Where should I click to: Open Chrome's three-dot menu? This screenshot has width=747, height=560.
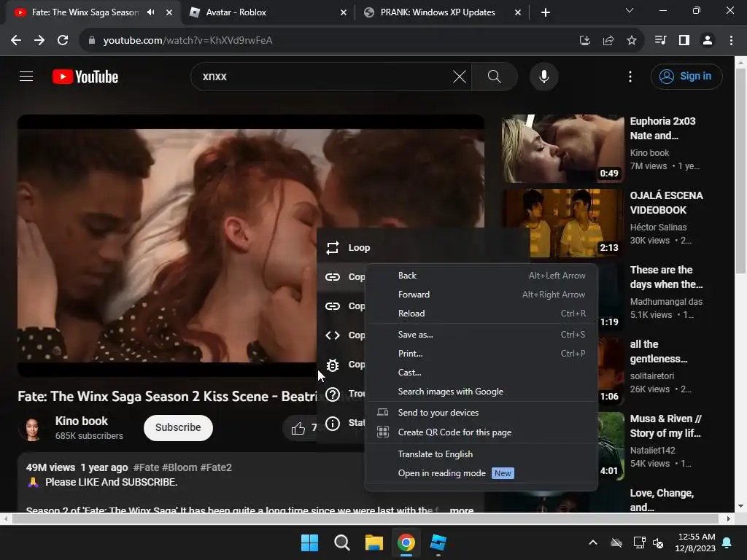click(x=731, y=41)
